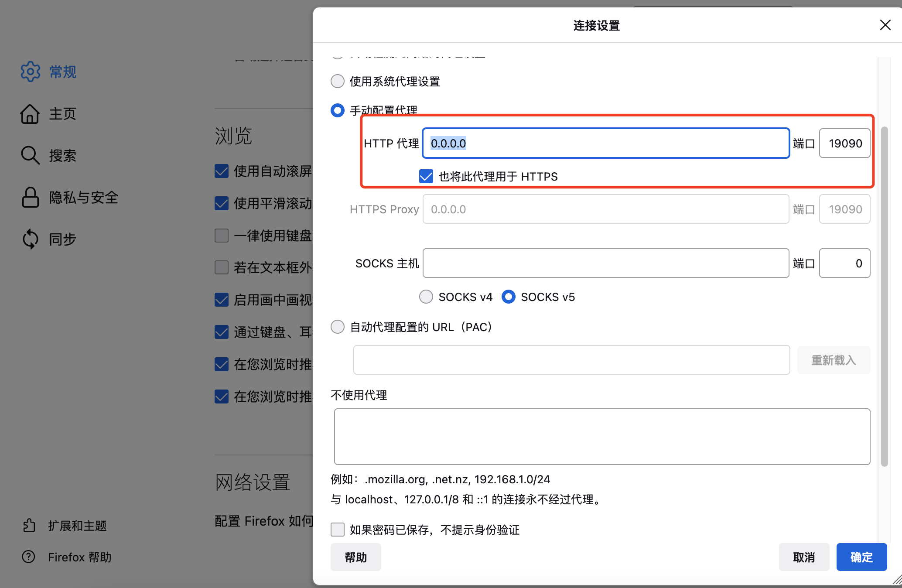Enable 'do not prompt for authentication' checkbox
Screen dimensions: 902x588
point(338,530)
